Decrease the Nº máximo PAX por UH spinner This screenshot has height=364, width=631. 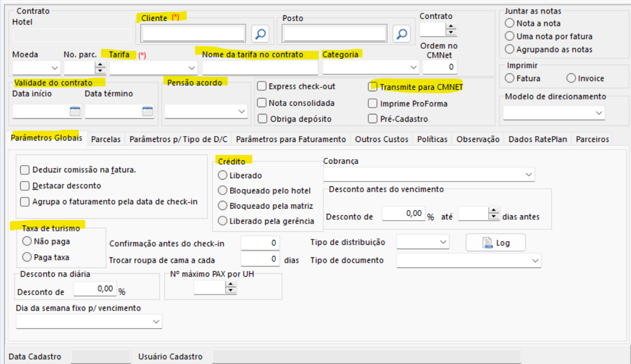tap(231, 291)
